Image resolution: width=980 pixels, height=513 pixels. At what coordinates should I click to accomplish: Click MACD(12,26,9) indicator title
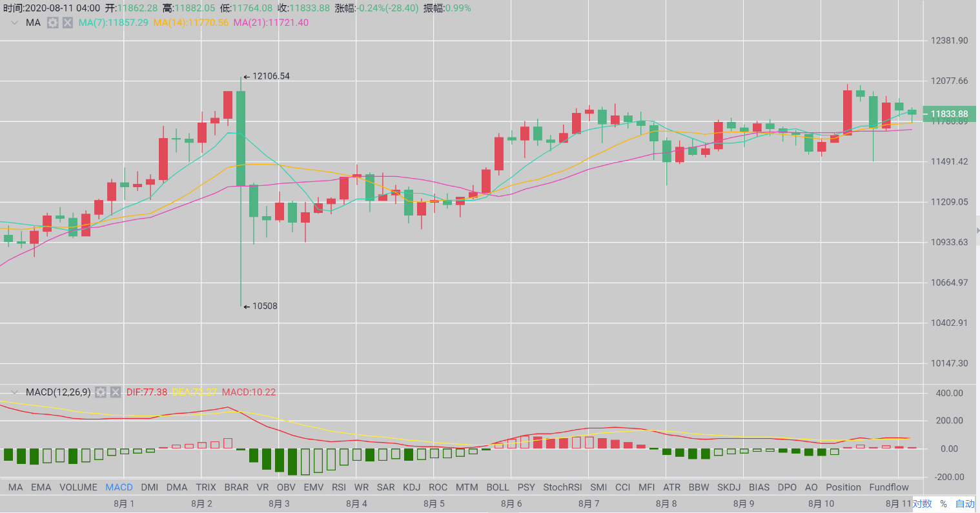click(58, 392)
